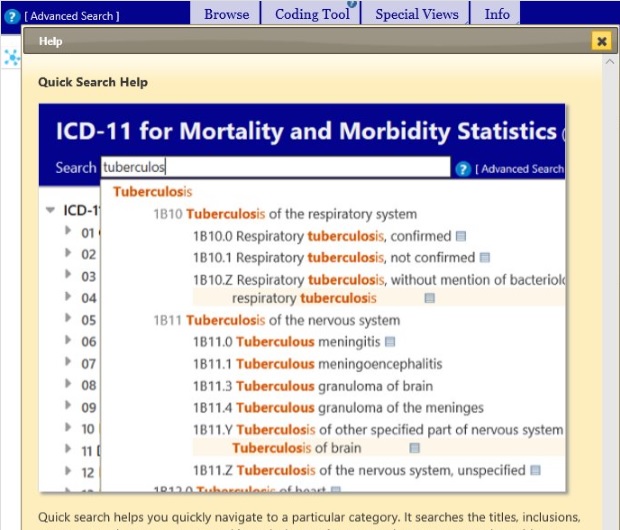
Task: Close the Help dialog with the X button
Action: (601, 41)
